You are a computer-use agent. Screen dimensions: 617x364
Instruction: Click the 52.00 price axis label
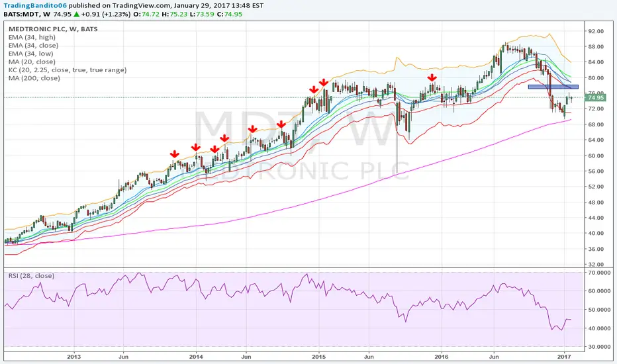coord(596,187)
